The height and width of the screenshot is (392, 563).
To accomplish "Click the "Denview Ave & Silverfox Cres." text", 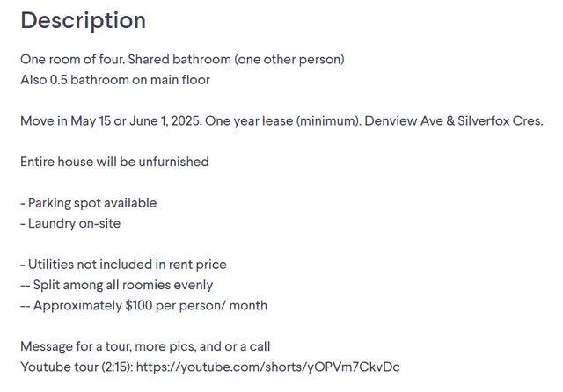I will click(x=454, y=121).
